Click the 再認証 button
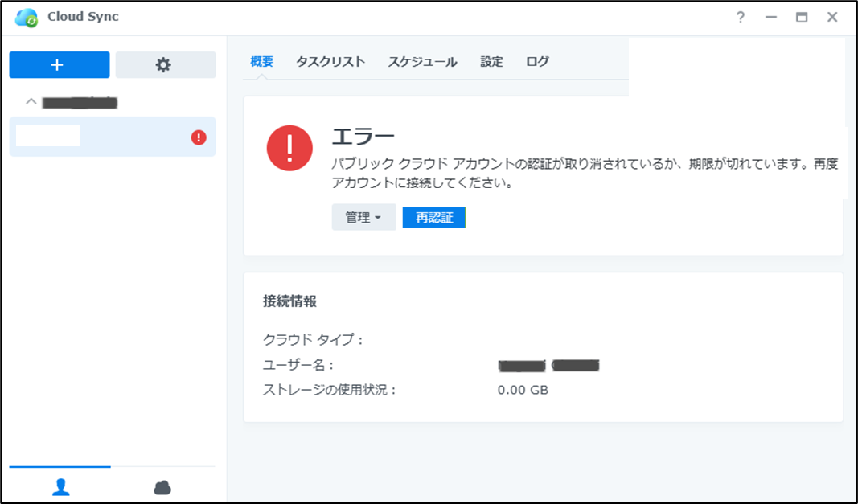This screenshot has width=858, height=504. coord(434,217)
